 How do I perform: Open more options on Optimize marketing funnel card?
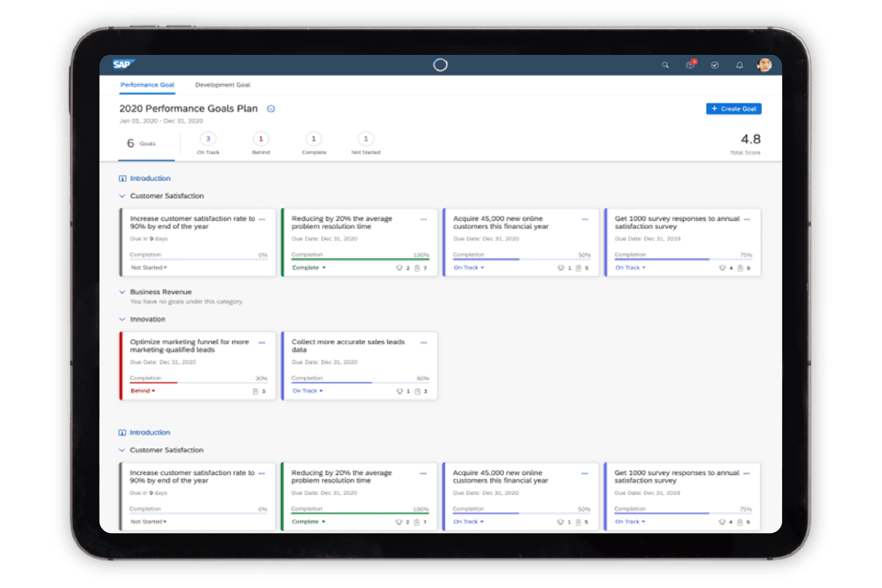pyautogui.click(x=262, y=343)
